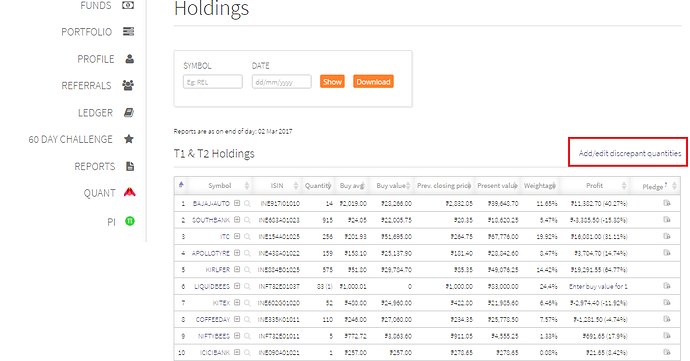Focus the Symbol input field
The image size is (690, 361).
(213, 82)
